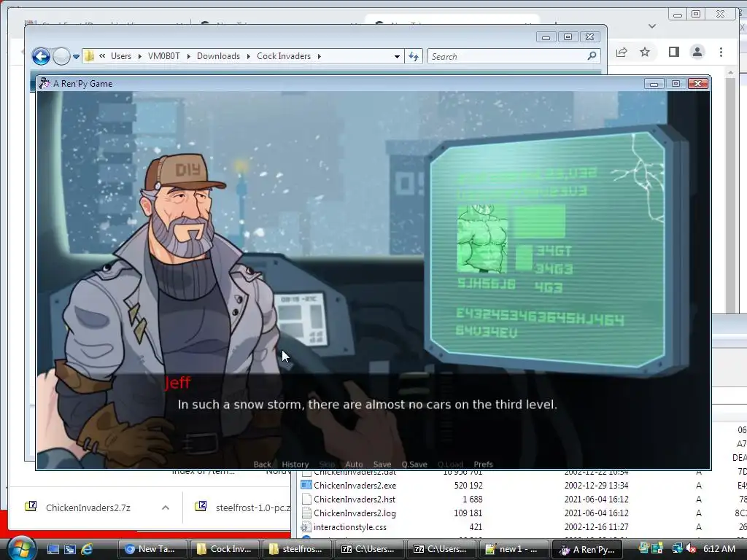Open the address bar history dropdown
This screenshot has height=560, width=747.
click(x=397, y=57)
